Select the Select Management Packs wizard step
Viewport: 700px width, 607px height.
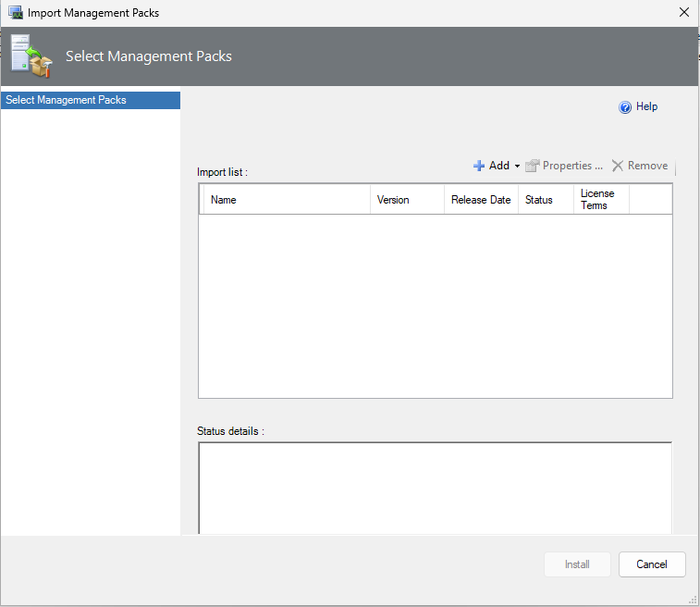pos(91,100)
